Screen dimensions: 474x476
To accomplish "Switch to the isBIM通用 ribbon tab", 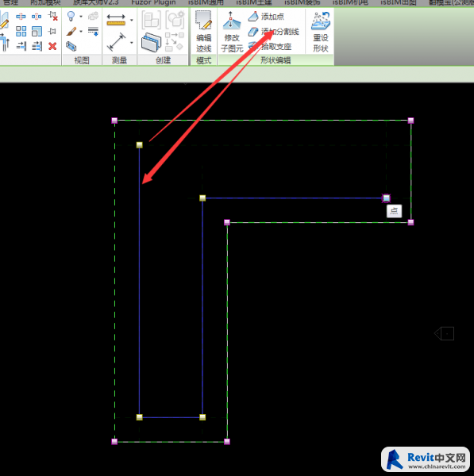I will click(x=206, y=2).
